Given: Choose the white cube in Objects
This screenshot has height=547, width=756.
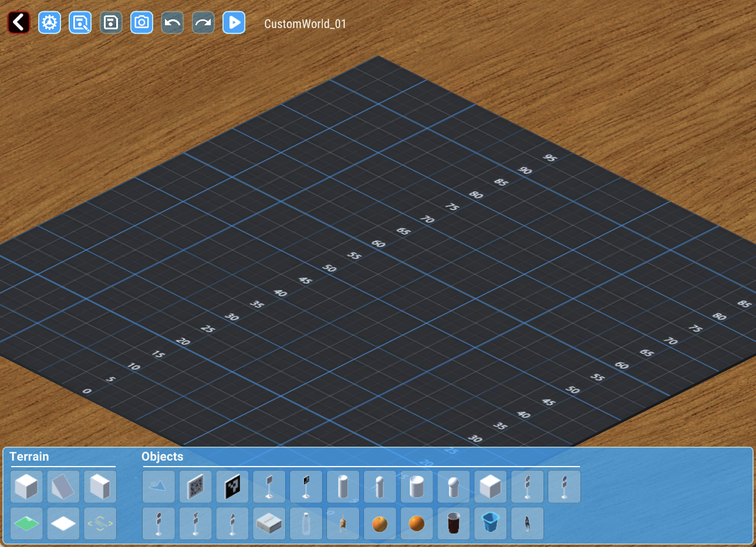Looking at the screenshot, I should (490, 487).
